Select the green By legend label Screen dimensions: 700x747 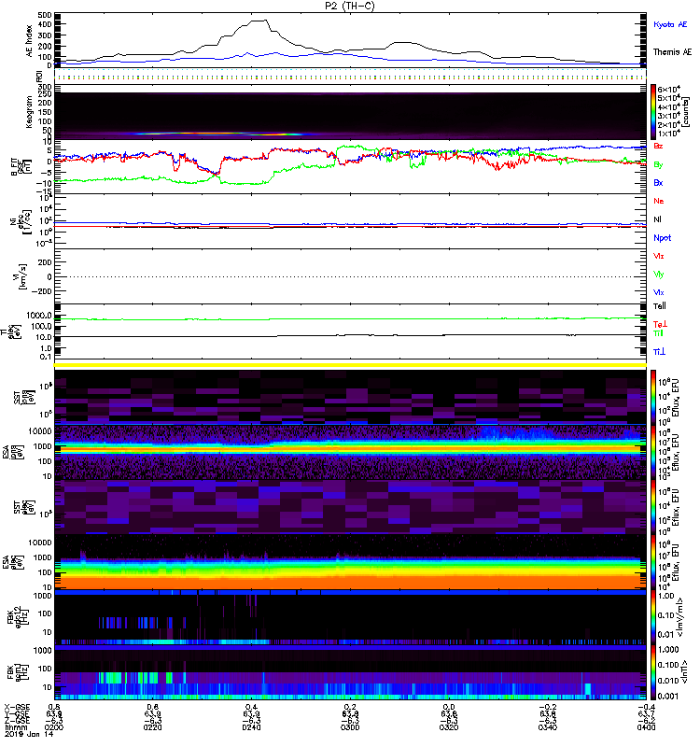pyautogui.click(x=658, y=165)
